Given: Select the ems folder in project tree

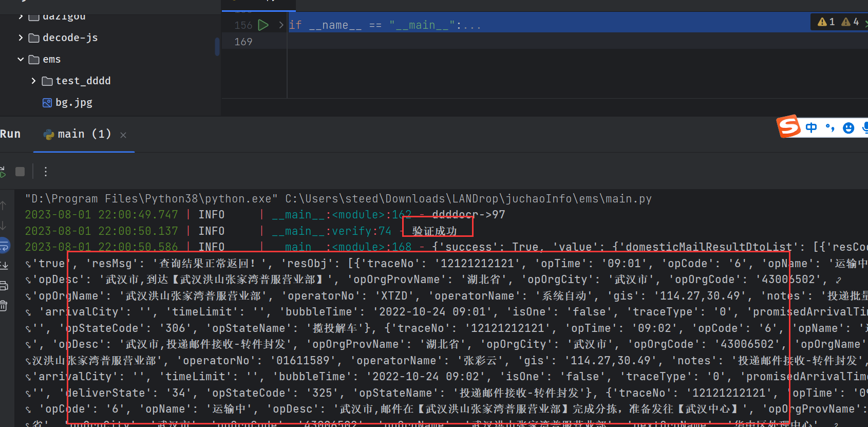Looking at the screenshot, I should (51, 59).
